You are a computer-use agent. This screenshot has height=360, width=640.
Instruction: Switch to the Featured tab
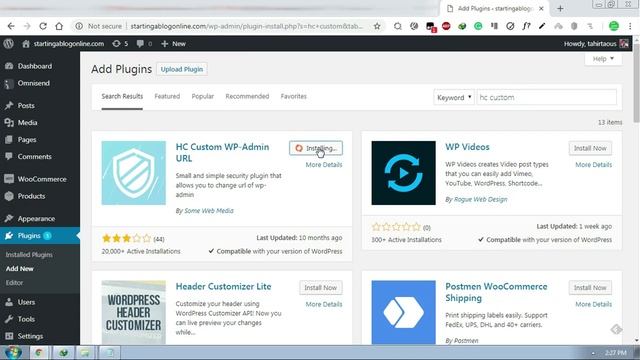click(167, 97)
